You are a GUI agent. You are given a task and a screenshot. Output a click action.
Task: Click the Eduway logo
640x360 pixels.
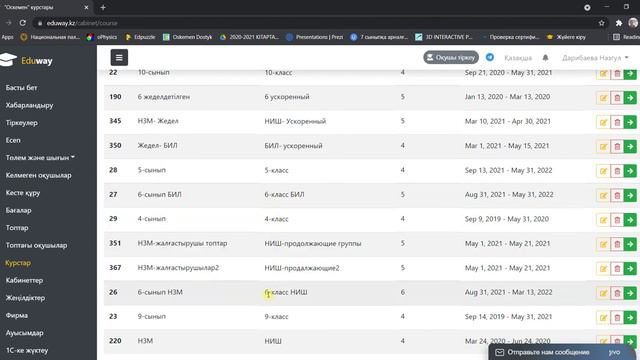(27, 60)
